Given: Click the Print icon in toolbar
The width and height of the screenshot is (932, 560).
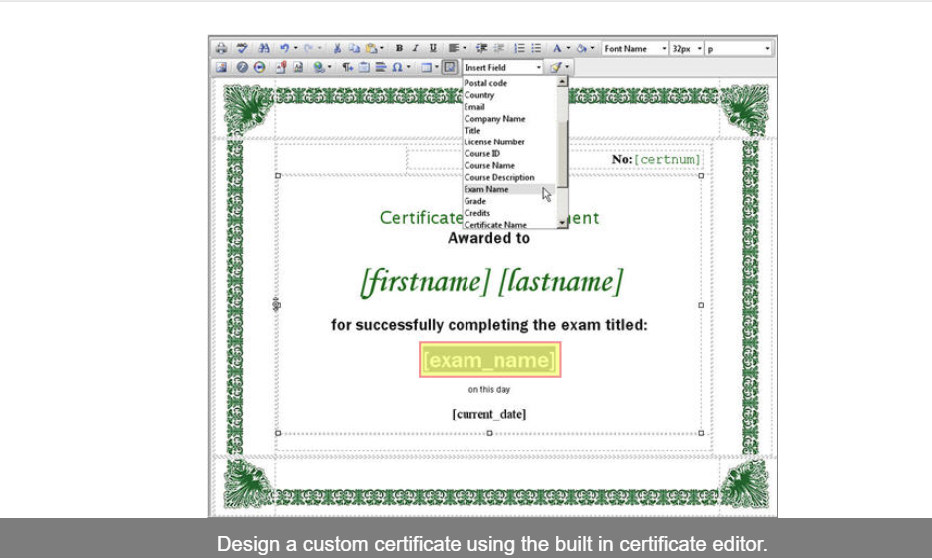Looking at the screenshot, I should click(x=221, y=48).
